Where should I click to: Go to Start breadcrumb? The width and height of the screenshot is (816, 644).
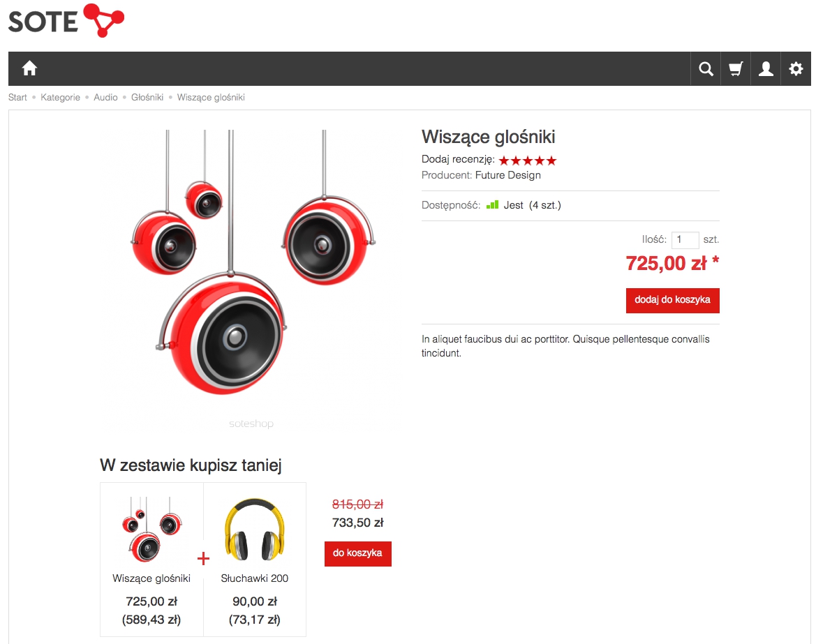coord(17,97)
